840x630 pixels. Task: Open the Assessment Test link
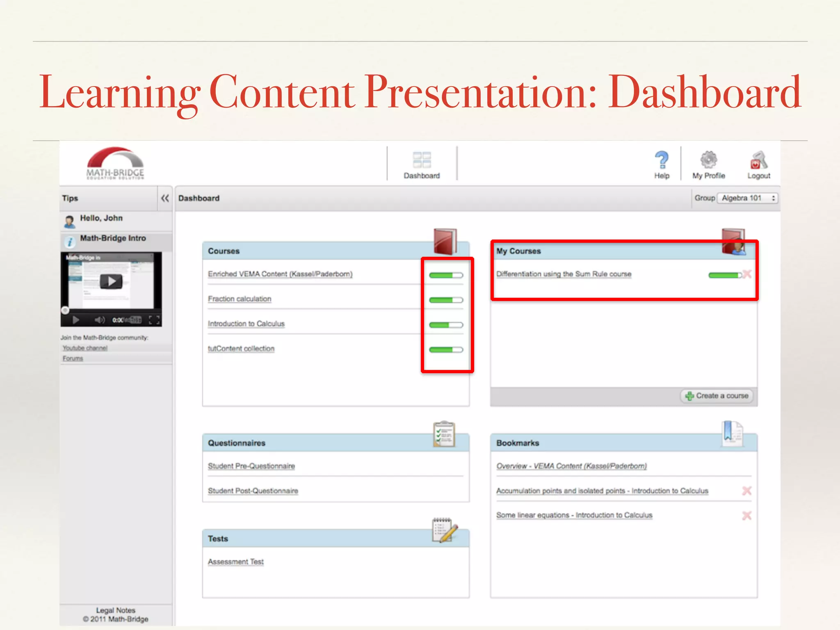(236, 562)
